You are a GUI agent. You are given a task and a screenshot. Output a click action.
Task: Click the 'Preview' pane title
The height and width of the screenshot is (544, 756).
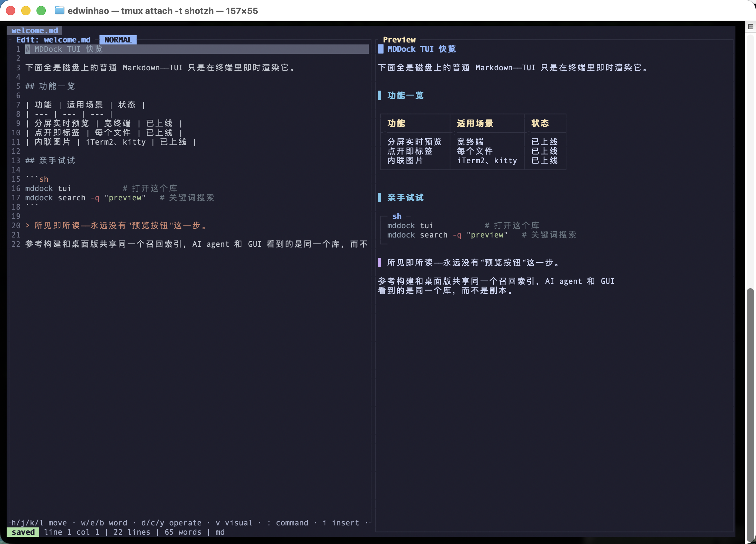[x=399, y=40]
